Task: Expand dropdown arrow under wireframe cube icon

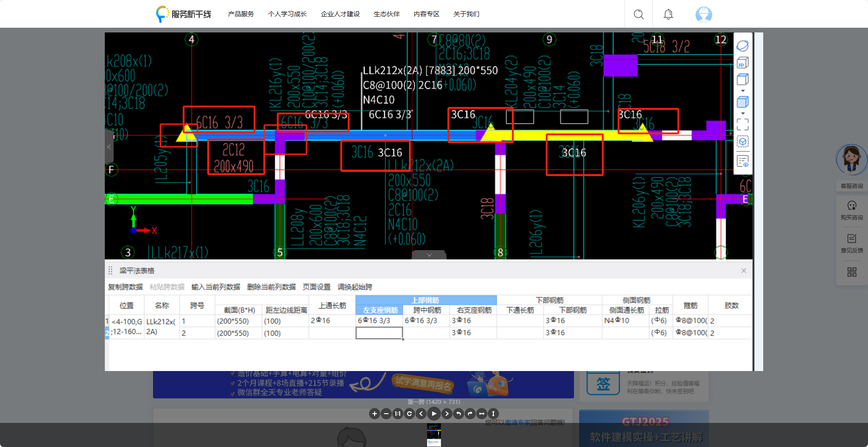Action: click(x=743, y=91)
